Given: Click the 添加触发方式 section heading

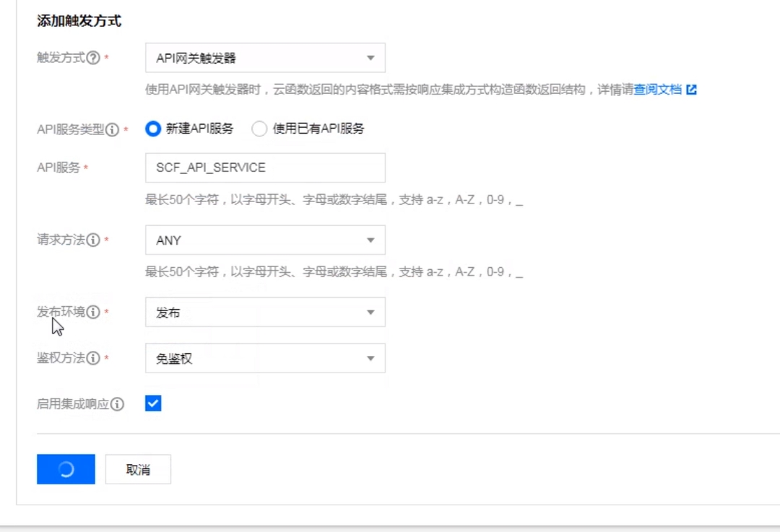Looking at the screenshot, I should point(79,21).
